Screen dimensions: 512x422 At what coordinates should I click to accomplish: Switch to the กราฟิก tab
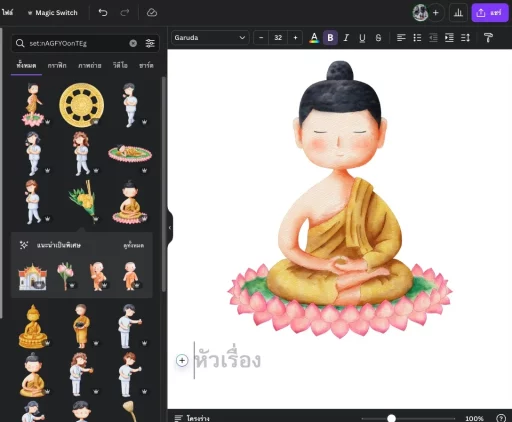coord(57,66)
